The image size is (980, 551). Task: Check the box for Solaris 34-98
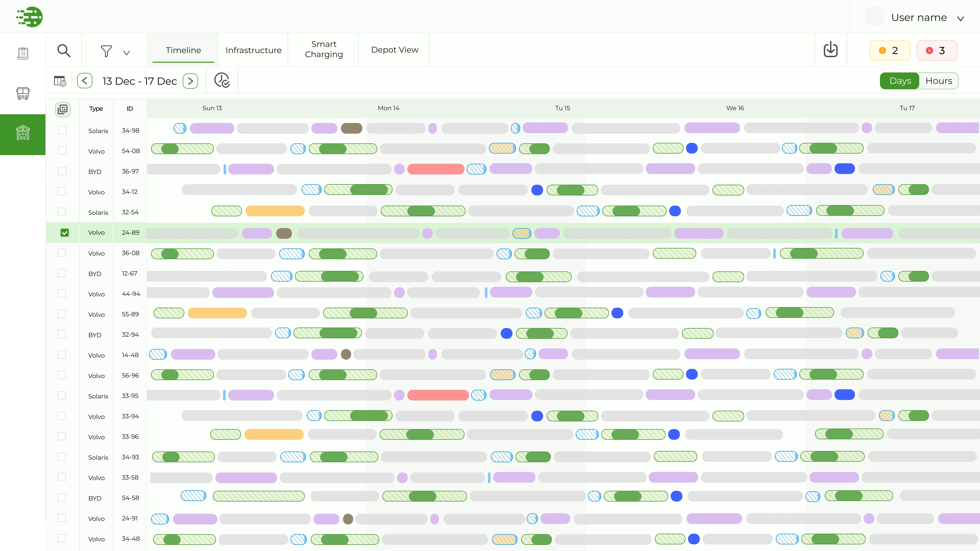(62, 130)
